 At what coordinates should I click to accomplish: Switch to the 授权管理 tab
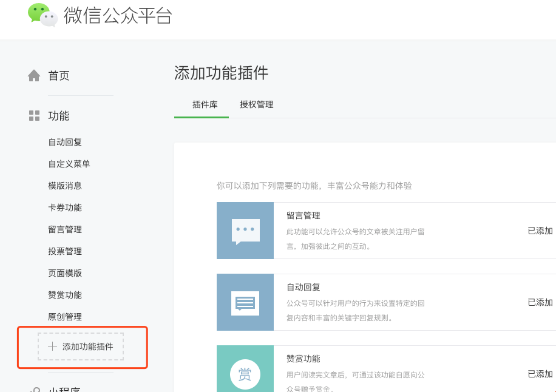256,104
